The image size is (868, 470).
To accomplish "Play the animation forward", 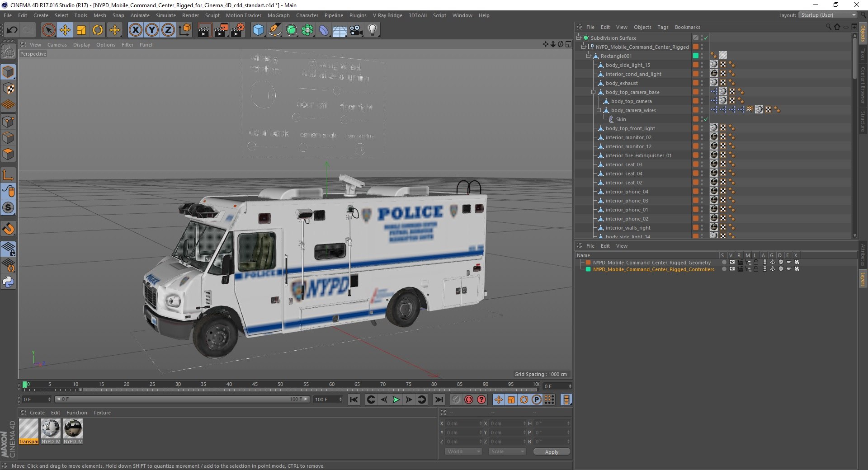I will coord(396,399).
